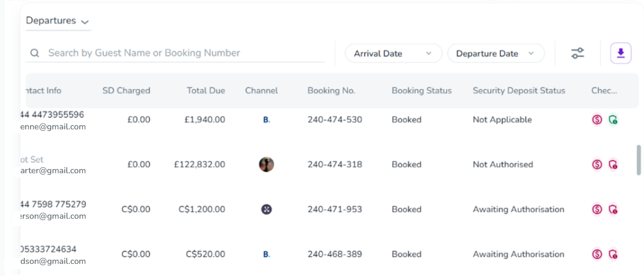Open the Arrival Date dropdown
The width and height of the screenshot is (644, 276).
(x=393, y=53)
